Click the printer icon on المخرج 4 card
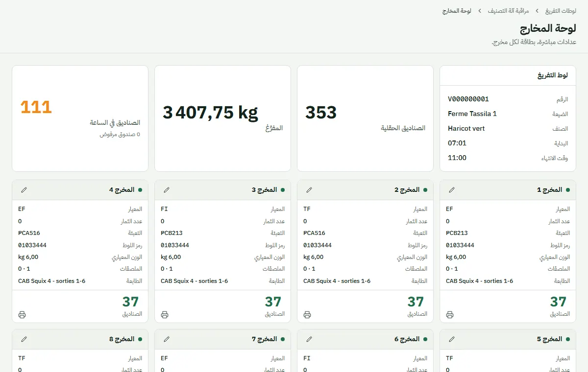 pos(22,315)
